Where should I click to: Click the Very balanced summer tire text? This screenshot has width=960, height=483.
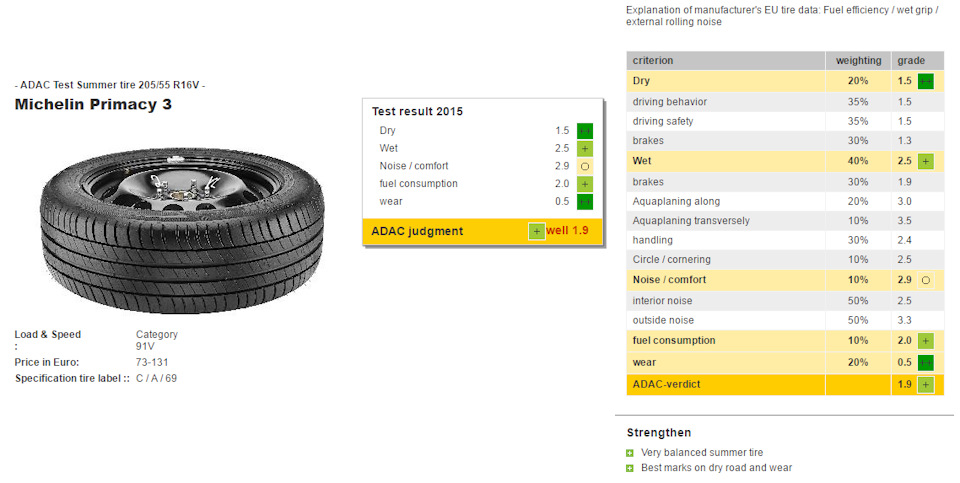(702, 453)
